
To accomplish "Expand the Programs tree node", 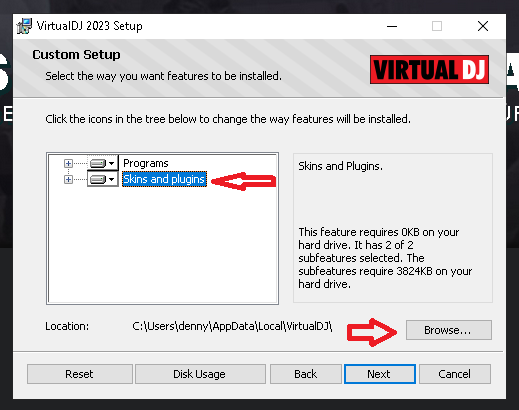I will click(68, 163).
